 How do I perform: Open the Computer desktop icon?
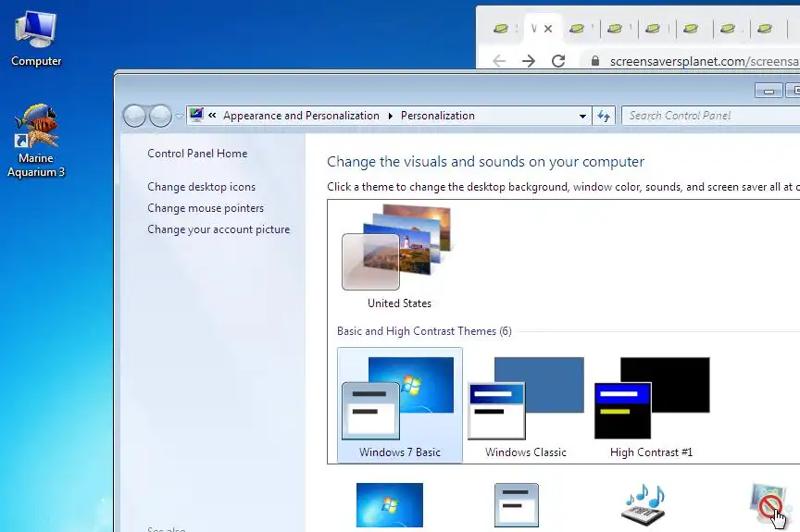[x=36, y=39]
